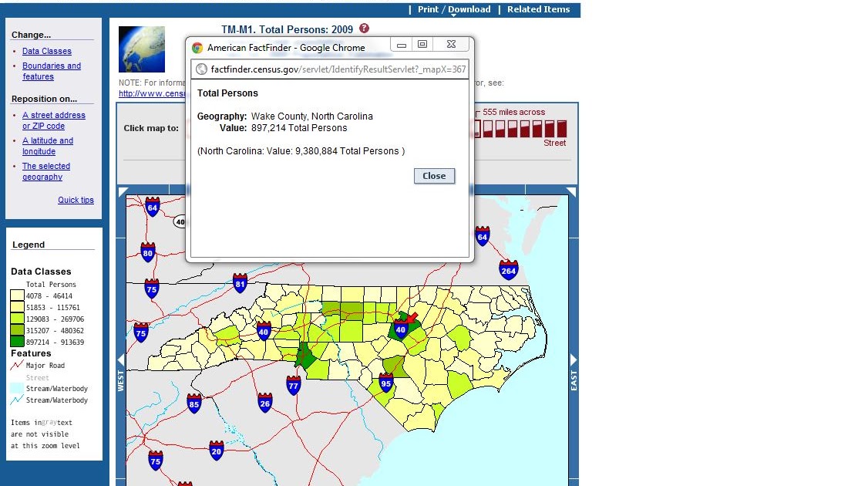
Task: Click the site info globe in the address bar
Action: coord(202,69)
